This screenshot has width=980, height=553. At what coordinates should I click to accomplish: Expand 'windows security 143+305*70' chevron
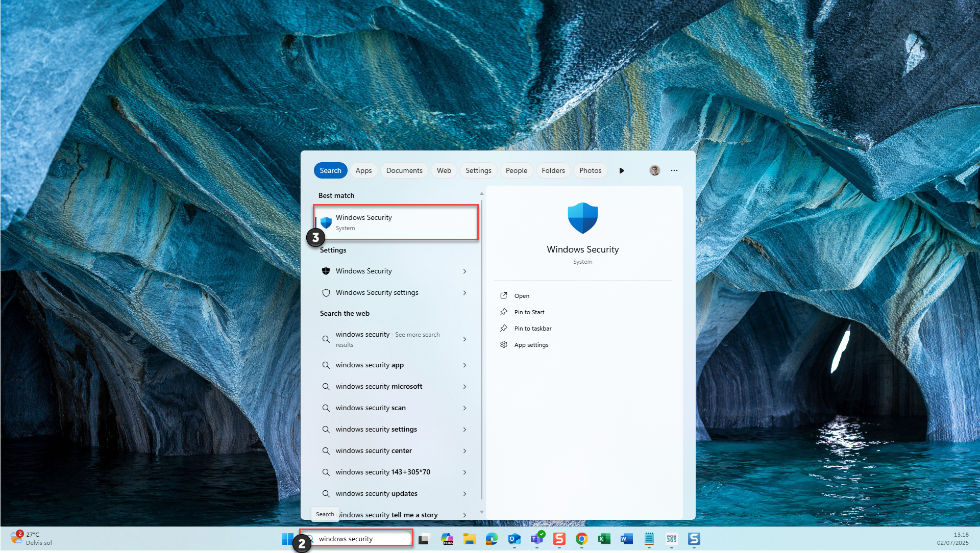point(464,472)
